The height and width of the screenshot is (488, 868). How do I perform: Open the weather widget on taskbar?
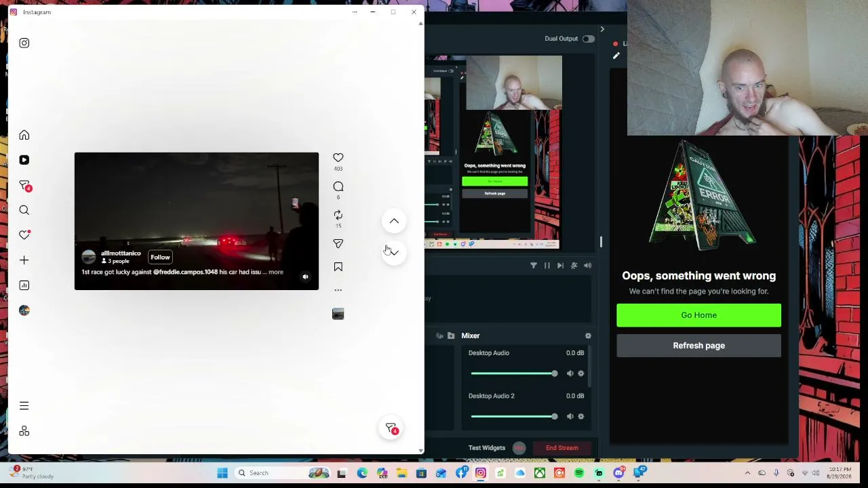[x=31, y=473]
